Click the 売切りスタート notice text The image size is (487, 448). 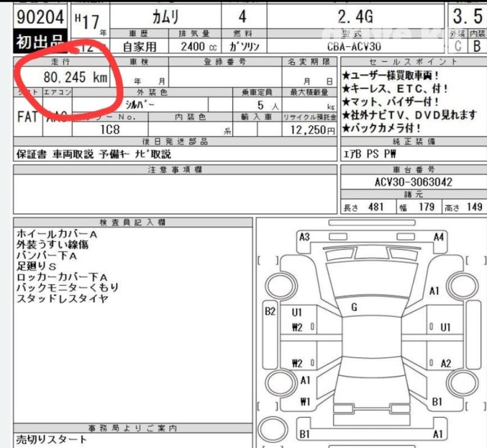(52, 439)
